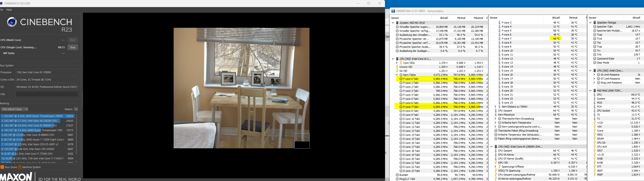Image resolution: width=644 pixels, height=181 pixels.
Task: Click the thermometer icon beside CPU-IA-Kerne
Action: pyautogui.click(x=496, y=155)
